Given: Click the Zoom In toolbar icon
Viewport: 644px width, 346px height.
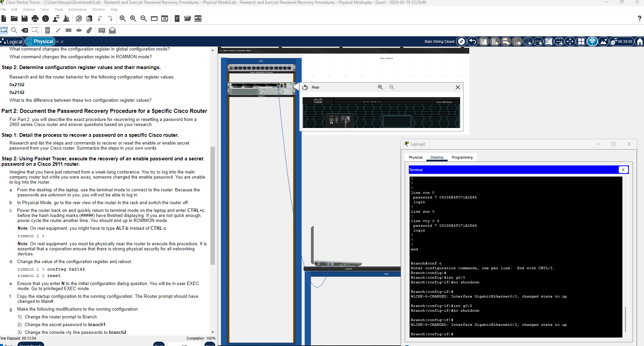Looking at the screenshot, I should pyautogui.click(x=123, y=19).
